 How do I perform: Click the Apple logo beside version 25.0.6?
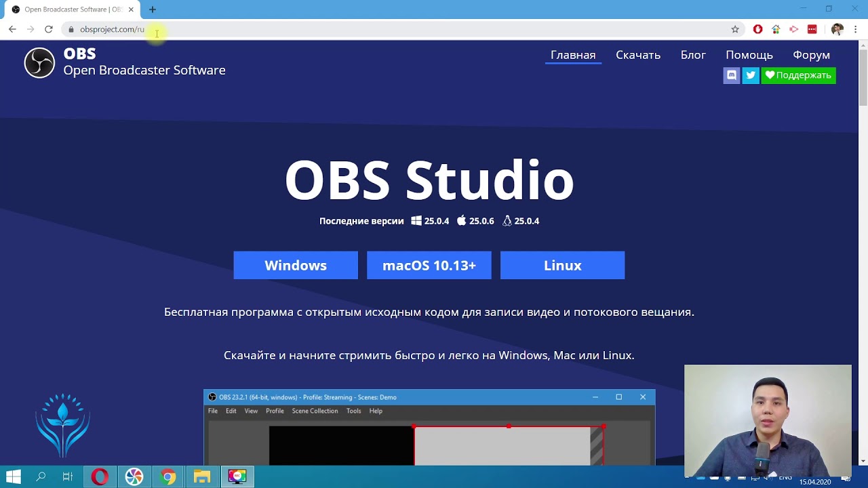pos(462,220)
